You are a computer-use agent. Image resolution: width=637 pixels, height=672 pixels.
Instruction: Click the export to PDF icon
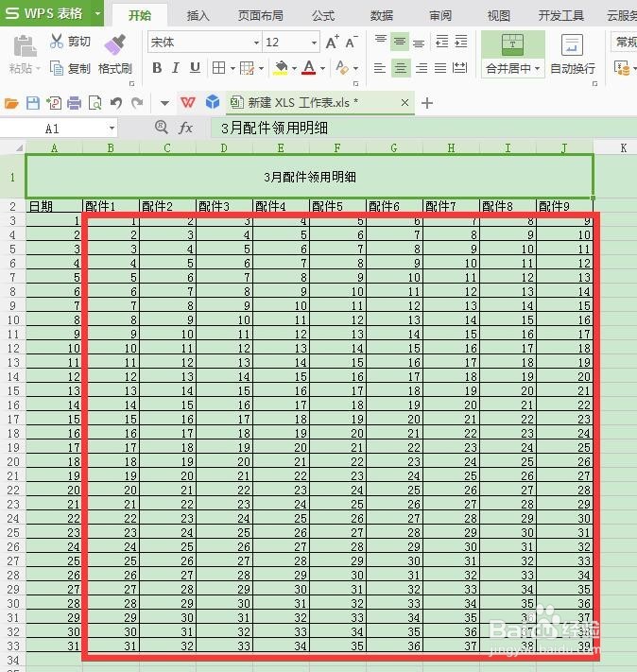54,103
